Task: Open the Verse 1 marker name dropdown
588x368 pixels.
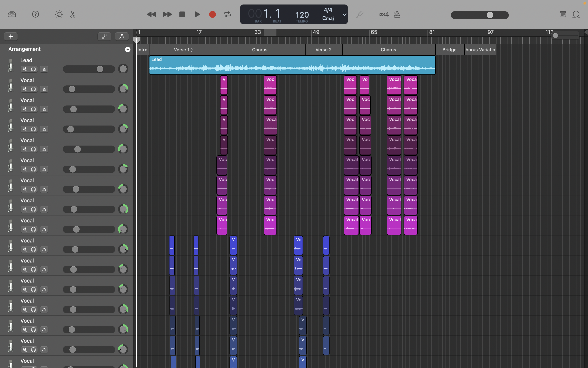Action: click(x=192, y=50)
